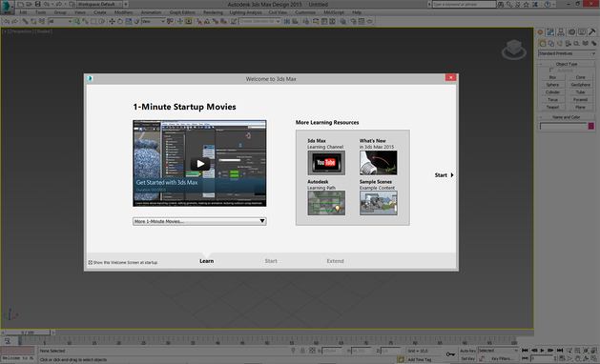The image size is (600, 364).
Task: Open the Modify tab in command panel
Action: [x=550, y=32]
